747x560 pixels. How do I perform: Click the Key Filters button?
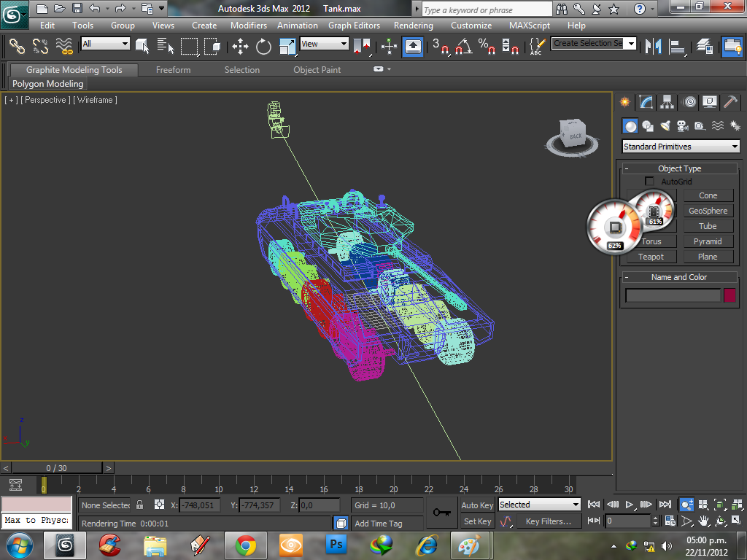549,521
